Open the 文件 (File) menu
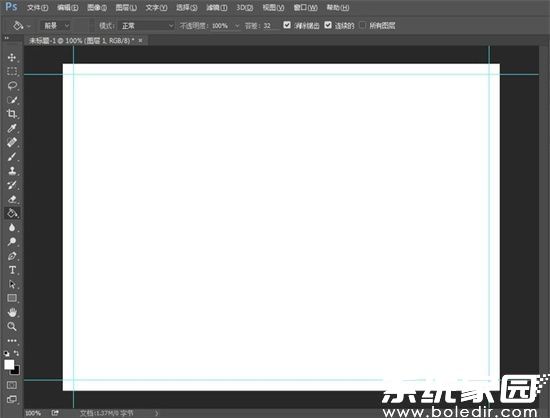 [37, 7]
